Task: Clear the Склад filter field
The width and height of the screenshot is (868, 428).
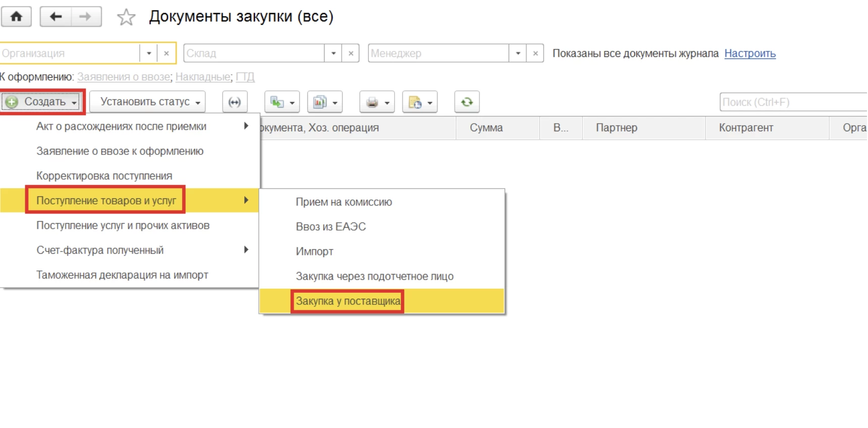Action: click(x=351, y=54)
